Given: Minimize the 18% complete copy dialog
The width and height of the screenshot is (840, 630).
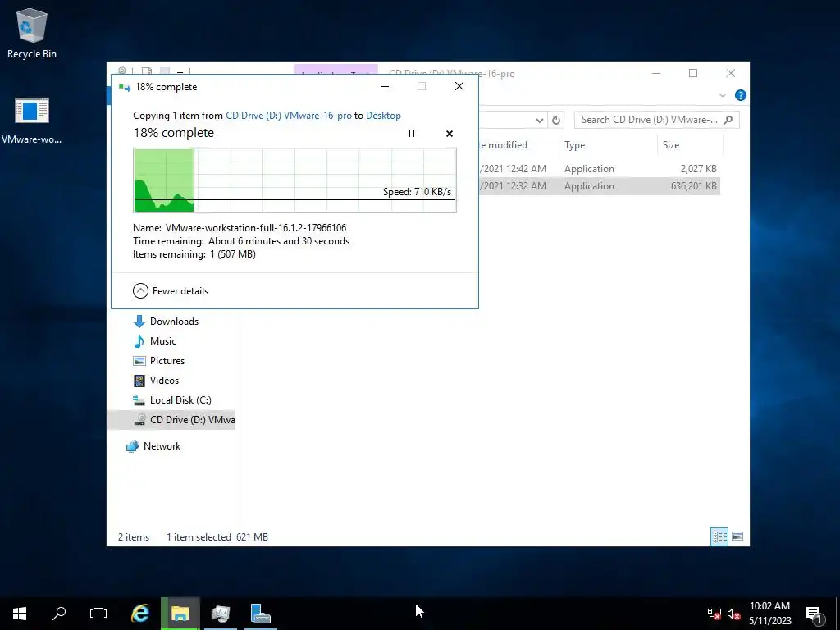Looking at the screenshot, I should 385,86.
